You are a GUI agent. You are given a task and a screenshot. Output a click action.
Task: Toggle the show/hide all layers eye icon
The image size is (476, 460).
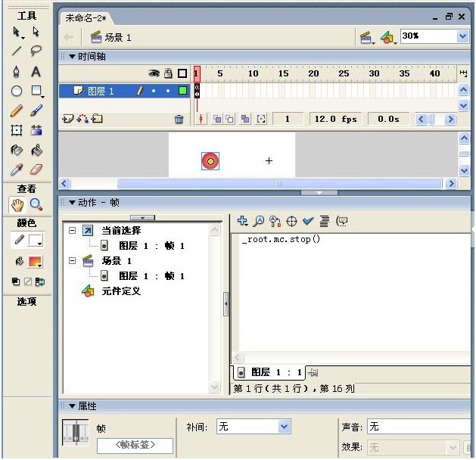154,73
